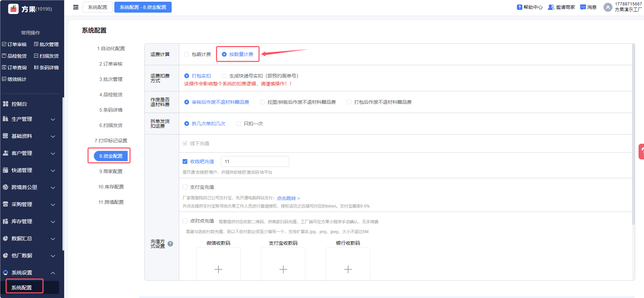Collapse sidebar with the hamburger menu icon
The image size is (644, 298).
[76, 7]
